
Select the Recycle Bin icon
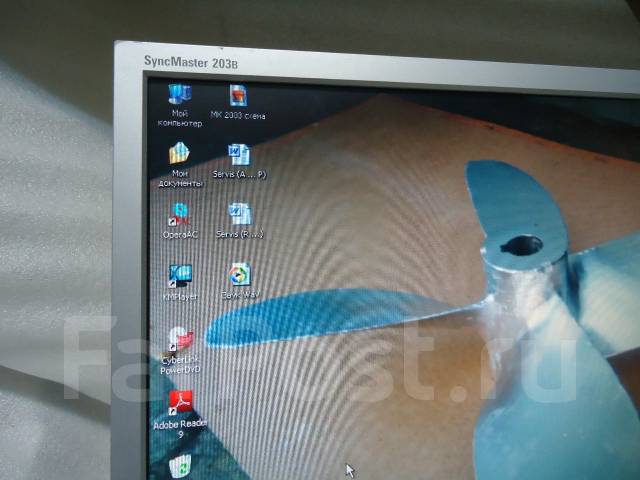(181, 466)
